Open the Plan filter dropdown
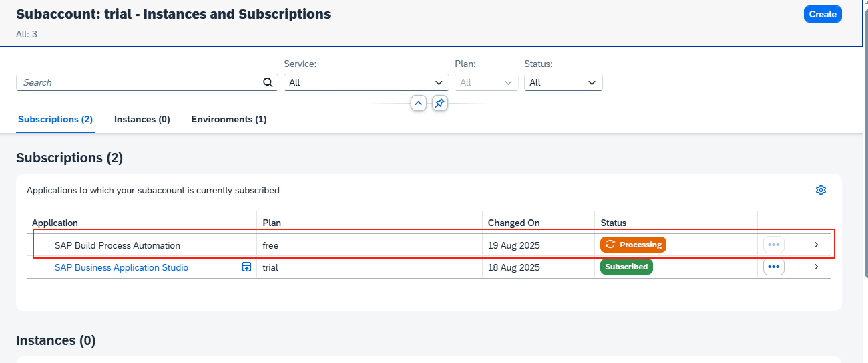The width and height of the screenshot is (868, 363). (x=486, y=82)
